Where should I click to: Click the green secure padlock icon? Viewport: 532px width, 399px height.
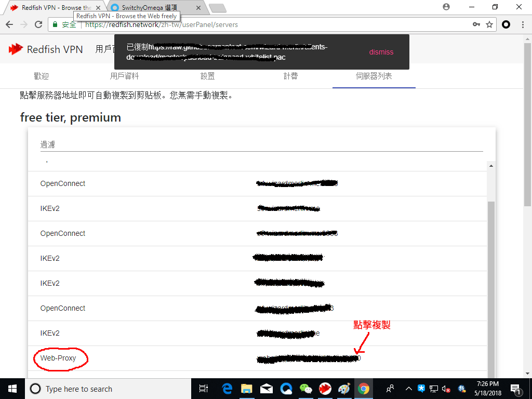pos(55,24)
